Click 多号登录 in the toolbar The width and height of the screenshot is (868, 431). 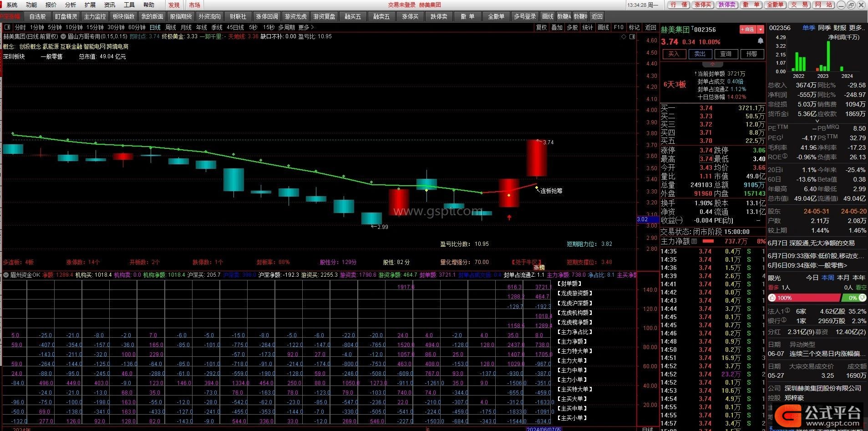click(x=525, y=16)
